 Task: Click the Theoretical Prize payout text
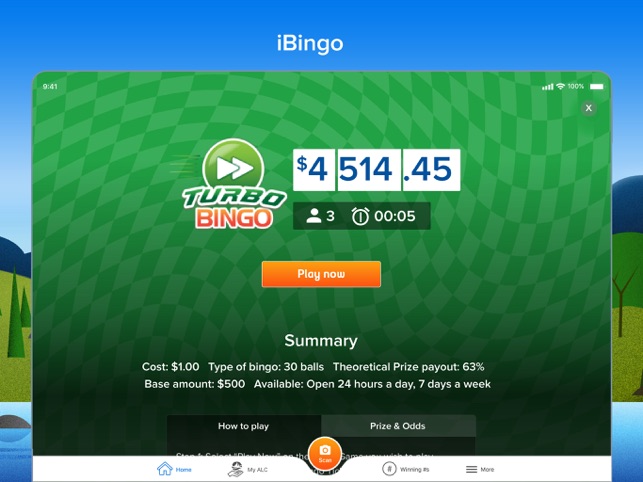pos(408,367)
